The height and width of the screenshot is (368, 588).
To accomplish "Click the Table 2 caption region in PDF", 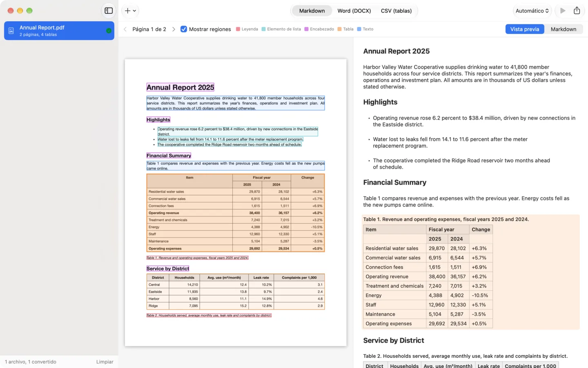I will [x=209, y=315].
